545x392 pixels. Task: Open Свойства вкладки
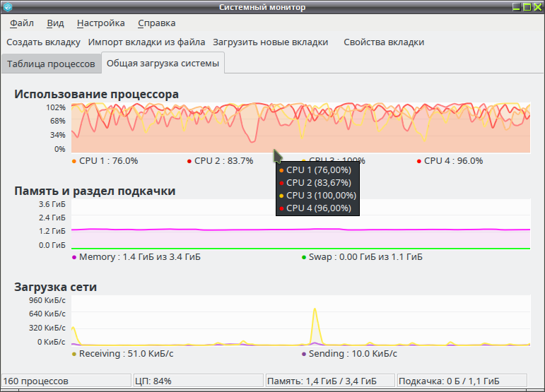[x=384, y=42]
